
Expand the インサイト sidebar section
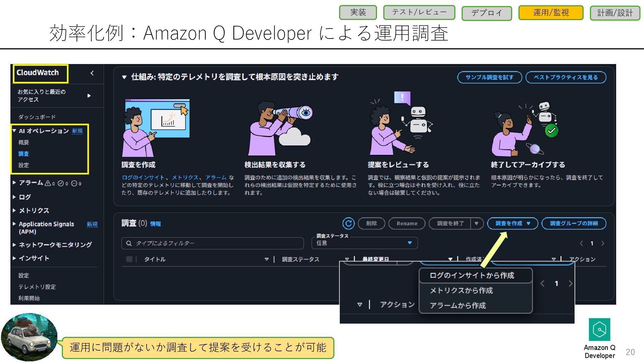14,258
